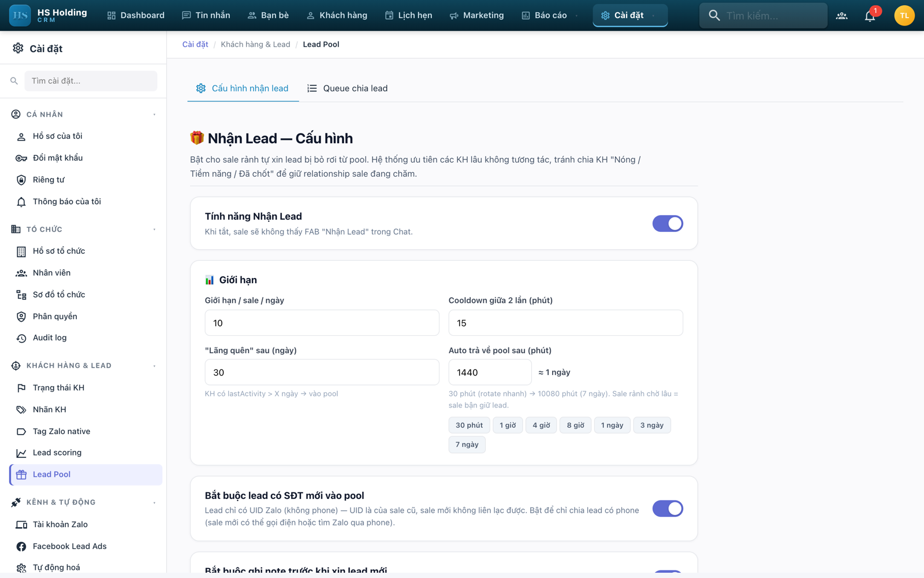
Task: Collapse the KHÁCH HÀNG & LEAD section
Action: click(x=154, y=366)
